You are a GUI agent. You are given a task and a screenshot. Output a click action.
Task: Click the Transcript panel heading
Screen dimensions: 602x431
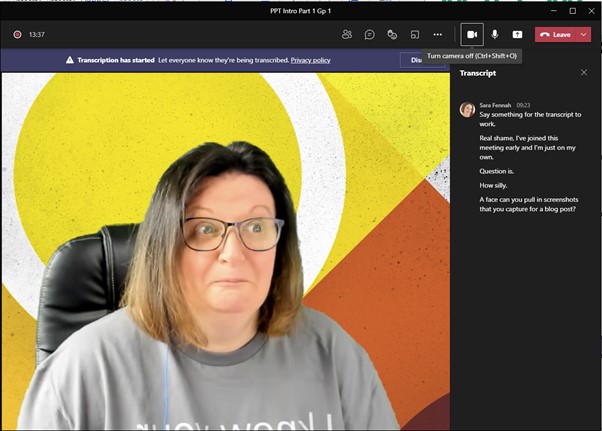478,73
